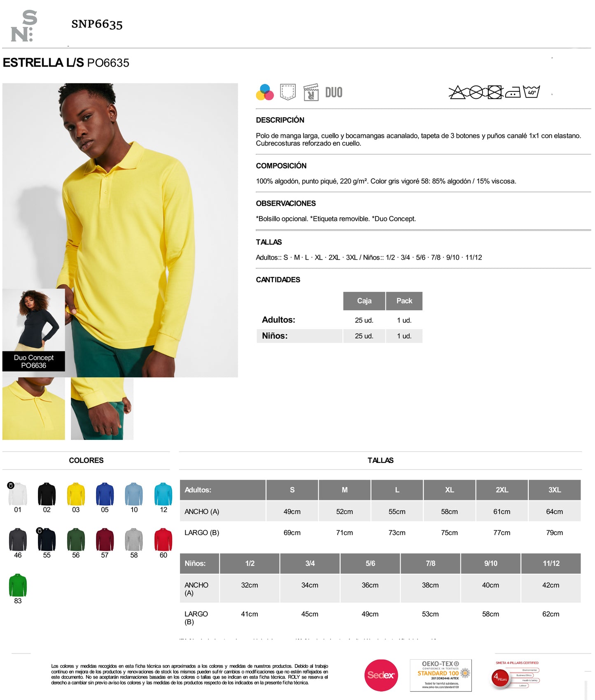This screenshot has width=595, height=700.
Task: Click the Caja column header
Action: [364, 301]
